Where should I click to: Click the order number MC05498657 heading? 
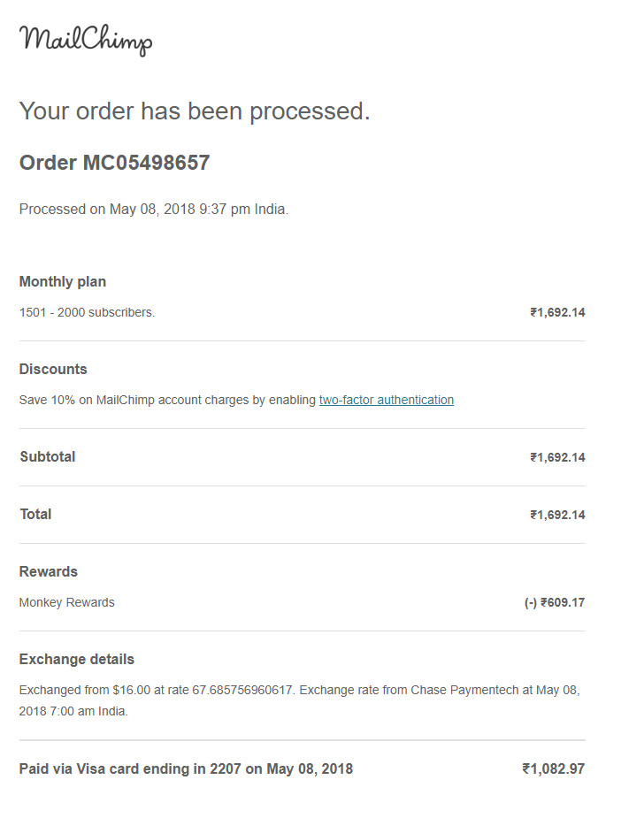[x=114, y=163]
